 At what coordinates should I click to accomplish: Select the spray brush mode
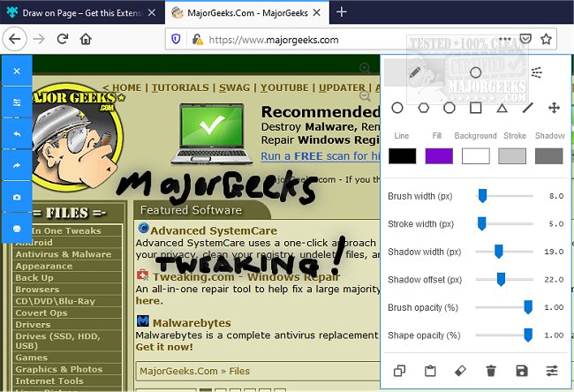[537, 72]
